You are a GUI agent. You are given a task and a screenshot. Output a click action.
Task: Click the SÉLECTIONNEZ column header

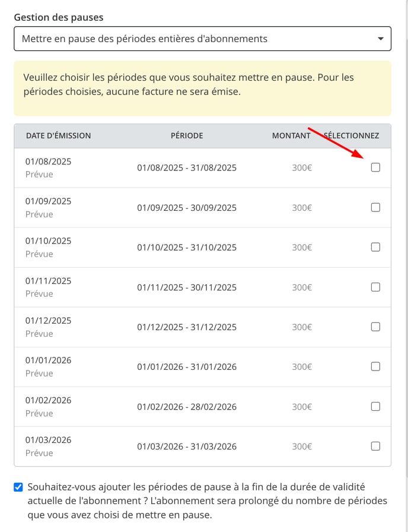(x=352, y=136)
